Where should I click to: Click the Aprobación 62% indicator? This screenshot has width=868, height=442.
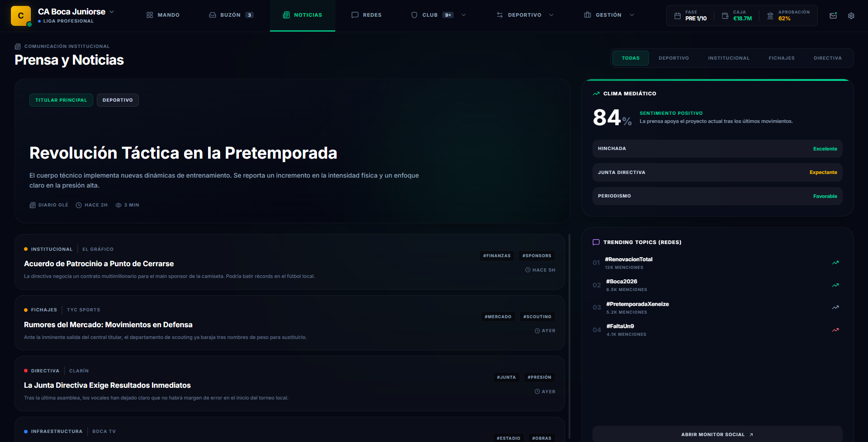(788, 16)
